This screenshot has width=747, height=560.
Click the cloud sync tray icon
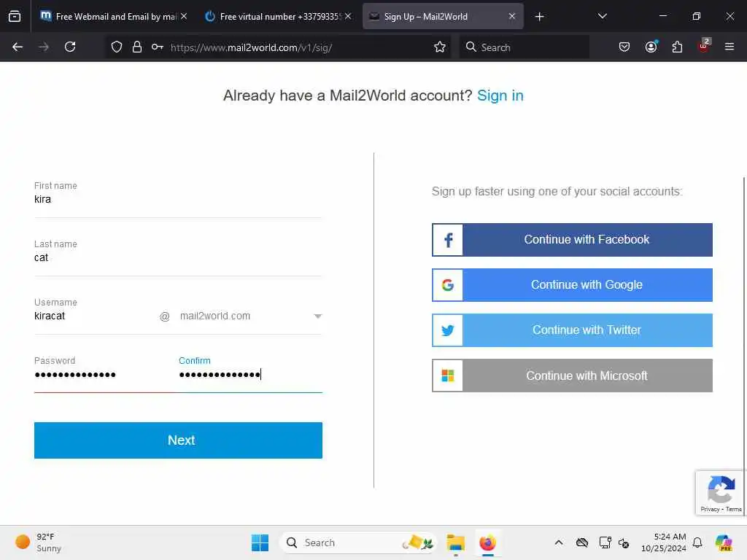tap(581, 542)
